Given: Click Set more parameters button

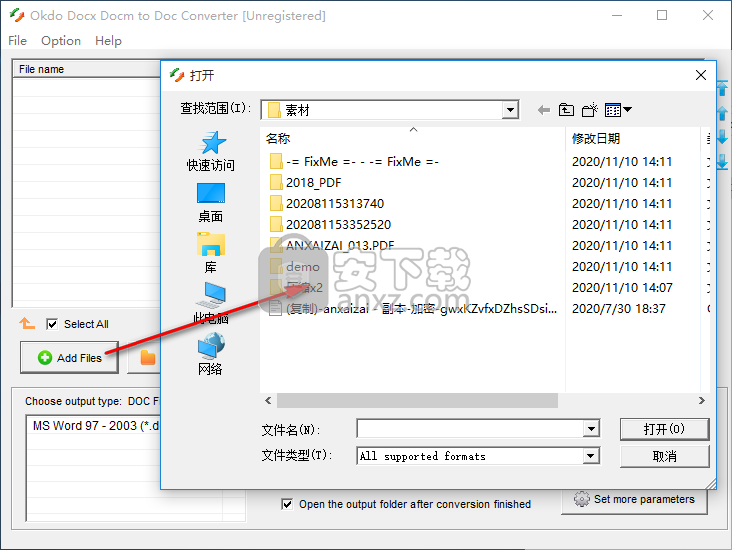Looking at the screenshot, I should tap(634, 499).
